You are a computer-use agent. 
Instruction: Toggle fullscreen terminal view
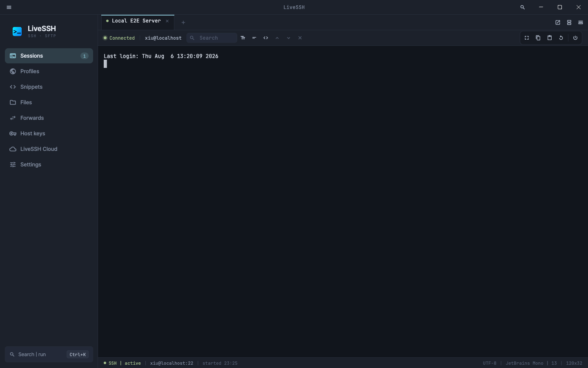point(527,38)
